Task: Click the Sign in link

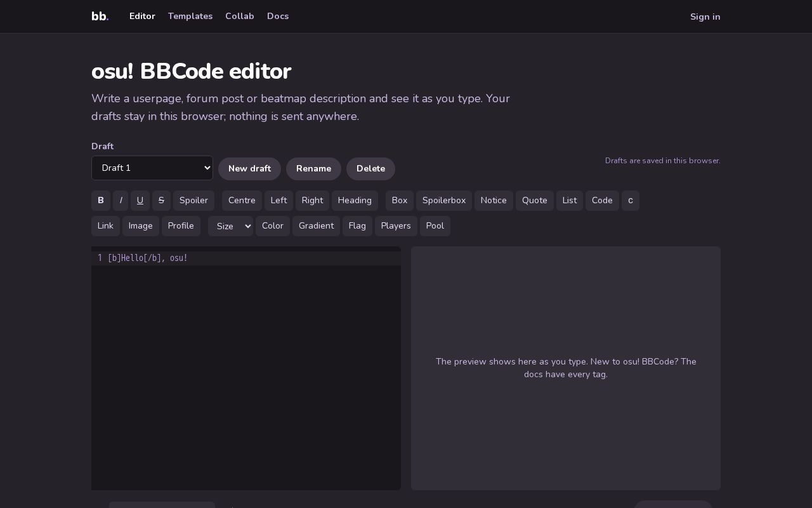Action: point(705,17)
